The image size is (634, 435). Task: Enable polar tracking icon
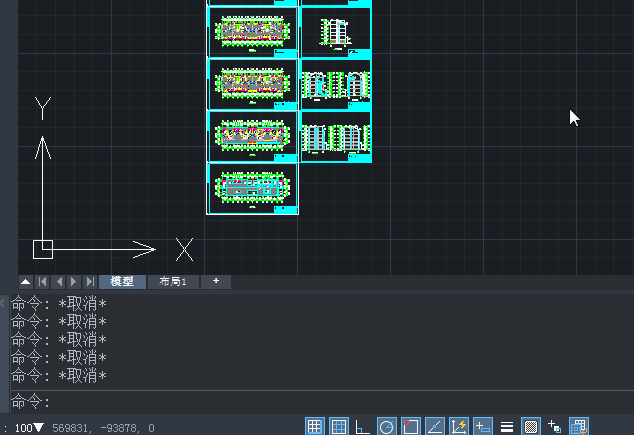tap(387, 427)
